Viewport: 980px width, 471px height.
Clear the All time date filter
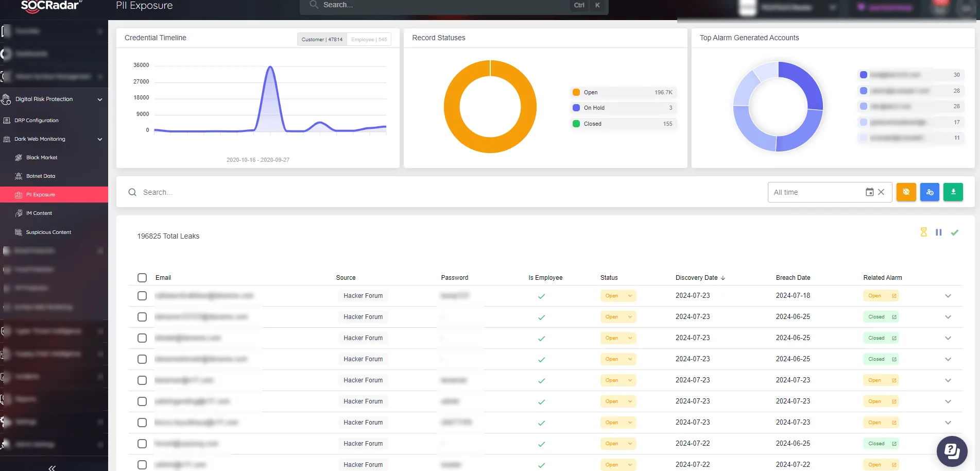tap(881, 192)
